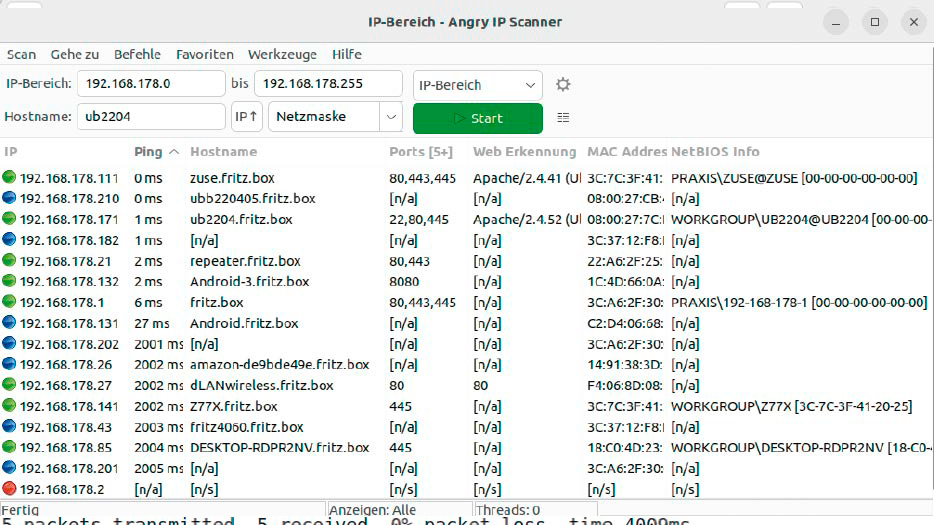The height and width of the screenshot is (525, 934).
Task: Open the preferences gear icon
Action: click(563, 85)
